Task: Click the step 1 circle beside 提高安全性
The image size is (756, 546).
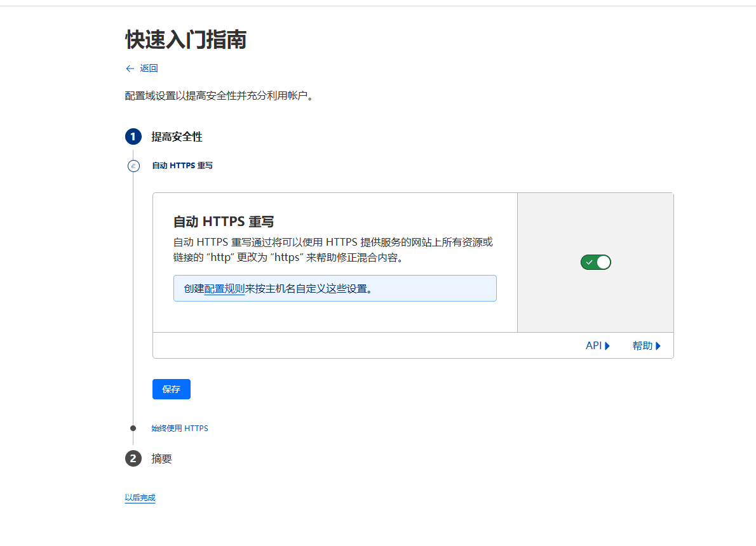Action: point(133,136)
